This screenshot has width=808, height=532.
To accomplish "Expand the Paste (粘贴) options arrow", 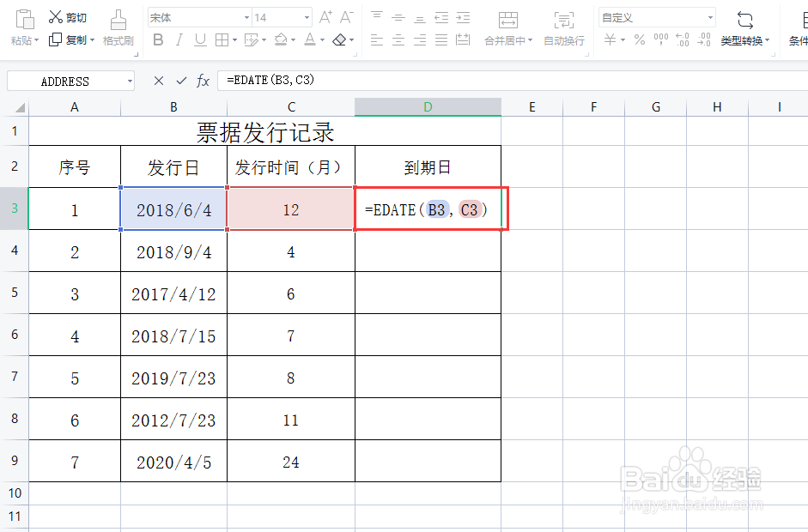I will (x=37, y=40).
